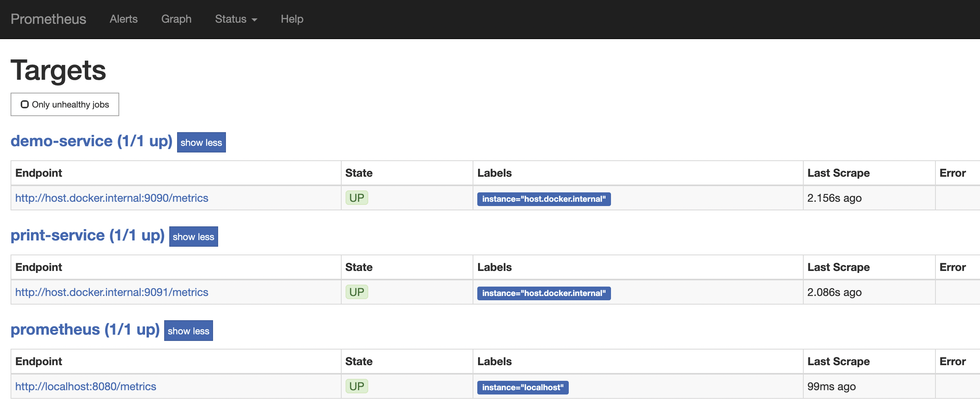Open the print-service job heading link
The image size is (980, 416).
tap(88, 235)
